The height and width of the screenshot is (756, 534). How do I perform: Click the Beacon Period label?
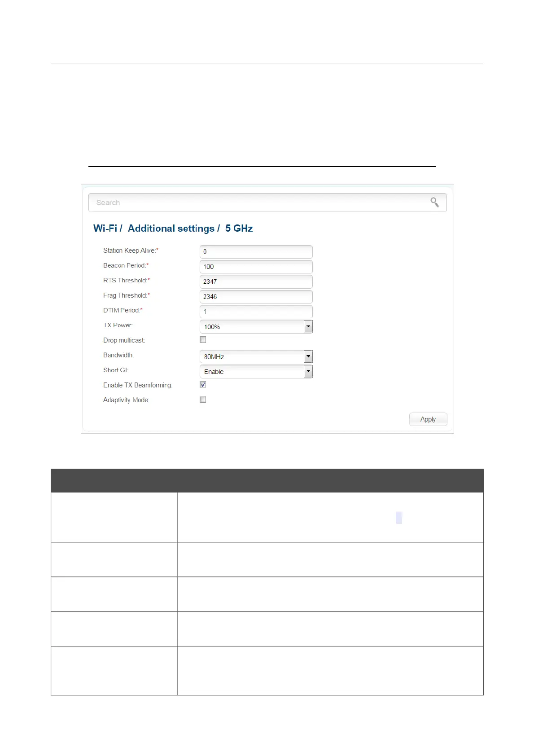click(x=126, y=265)
